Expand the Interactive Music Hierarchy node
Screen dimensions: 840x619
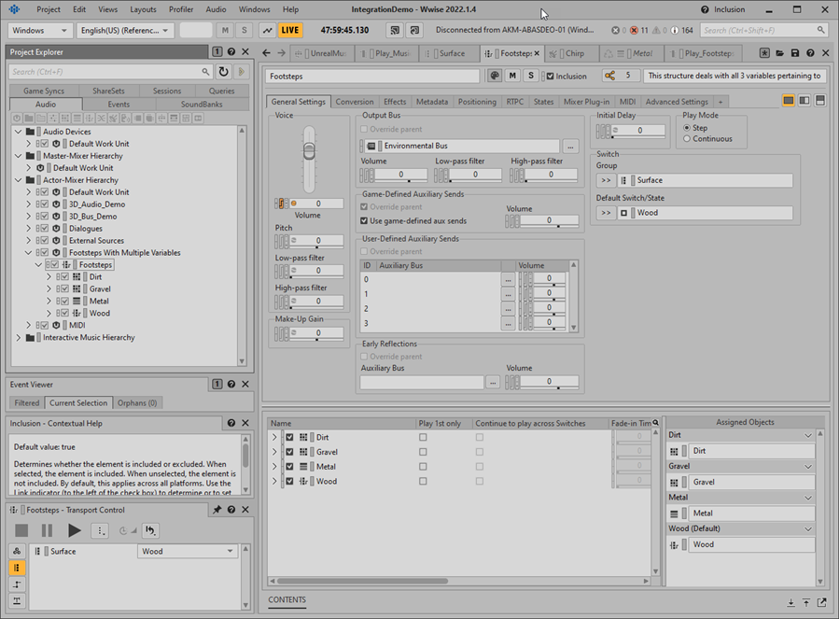[18, 338]
